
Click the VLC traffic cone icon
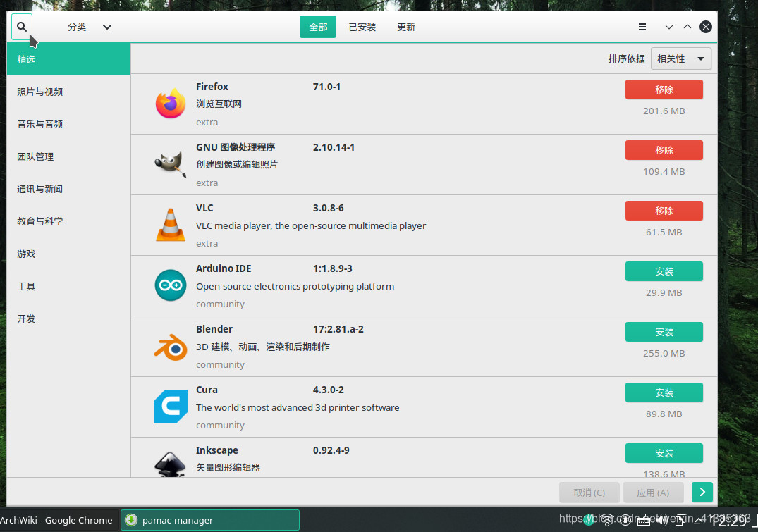[x=170, y=225]
